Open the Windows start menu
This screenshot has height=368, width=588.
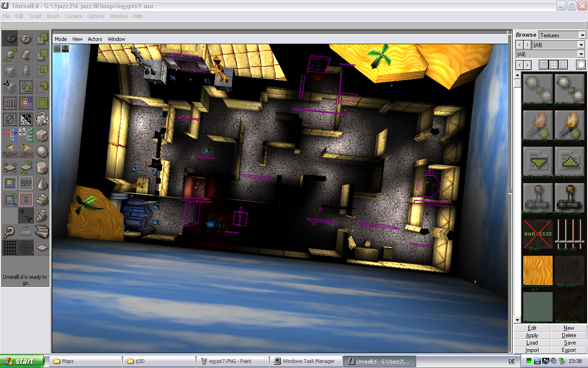pos(22,361)
